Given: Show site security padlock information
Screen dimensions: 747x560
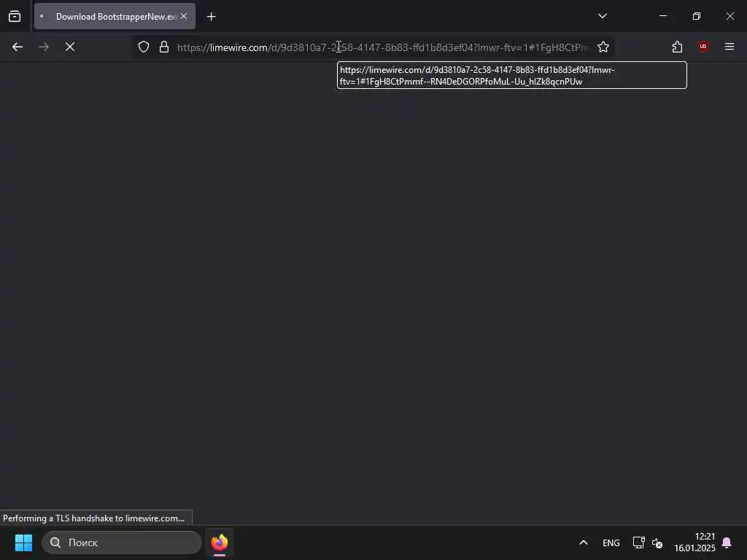Looking at the screenshot, I should click(164, 47).
